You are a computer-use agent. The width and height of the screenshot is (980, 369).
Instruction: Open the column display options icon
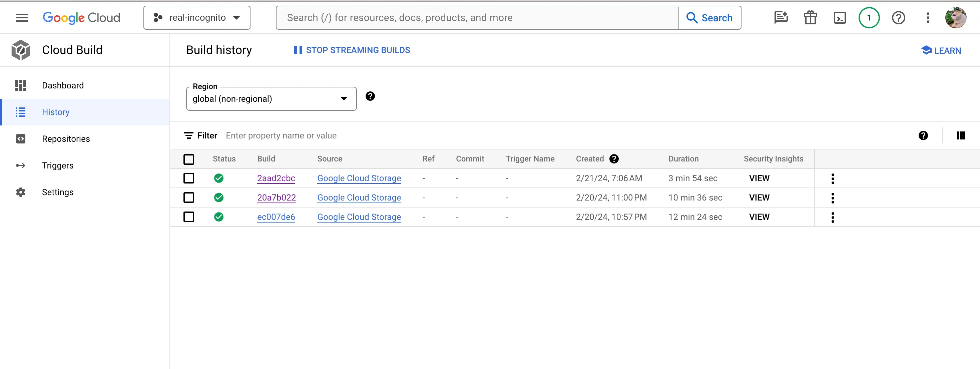click(961, 135)
